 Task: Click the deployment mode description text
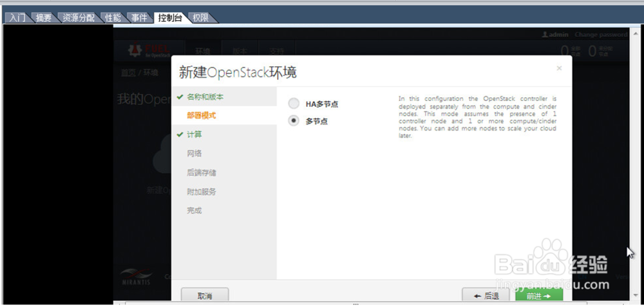(x=478, y=117)
